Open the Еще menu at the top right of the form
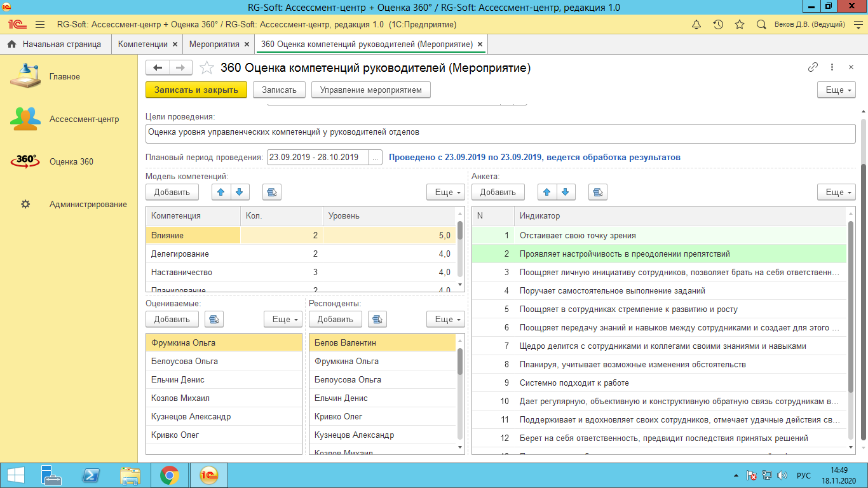The height and width of the screenshot is (488, 868). click(x=836, y=90)
